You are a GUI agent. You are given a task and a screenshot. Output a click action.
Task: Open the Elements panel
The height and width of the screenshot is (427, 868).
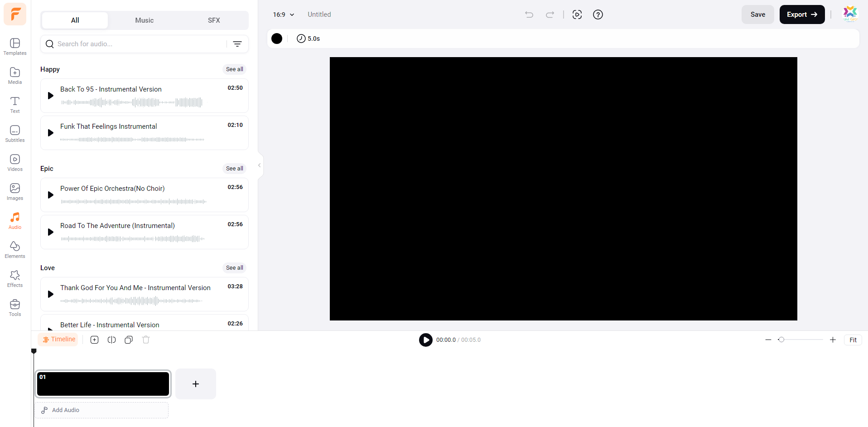(x=15, y=250)
